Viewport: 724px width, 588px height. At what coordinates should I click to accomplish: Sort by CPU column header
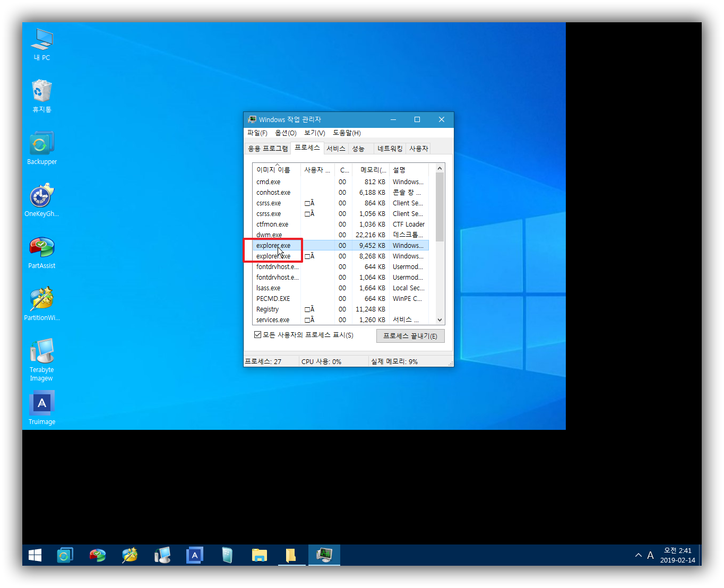coord(343,170)
